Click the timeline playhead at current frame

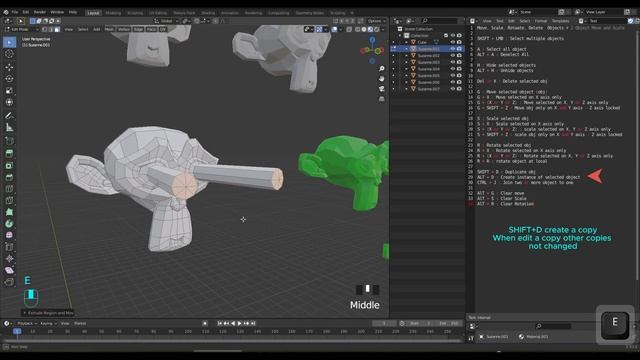tap(17, 331)
